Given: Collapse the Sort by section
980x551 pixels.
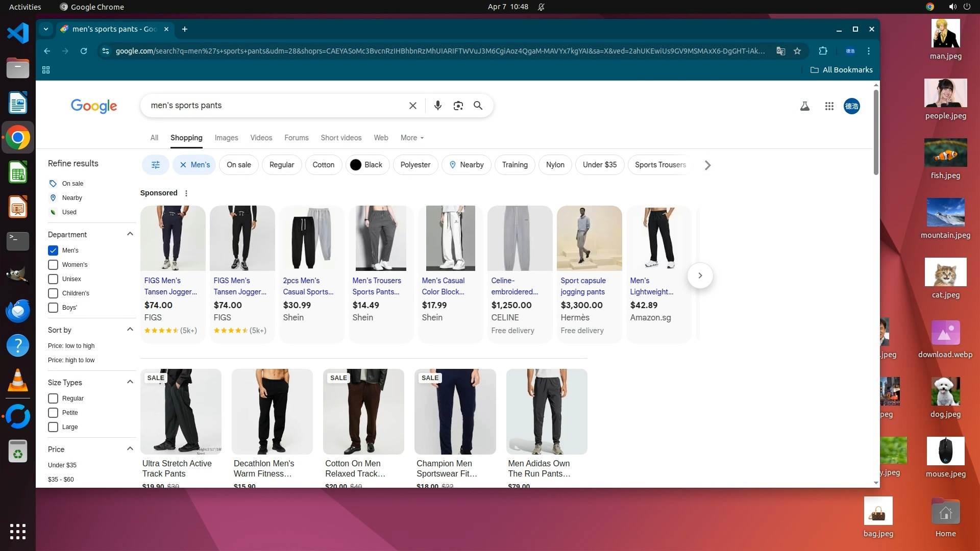Looking at the screenshot, I should click(x=130, y=330).
